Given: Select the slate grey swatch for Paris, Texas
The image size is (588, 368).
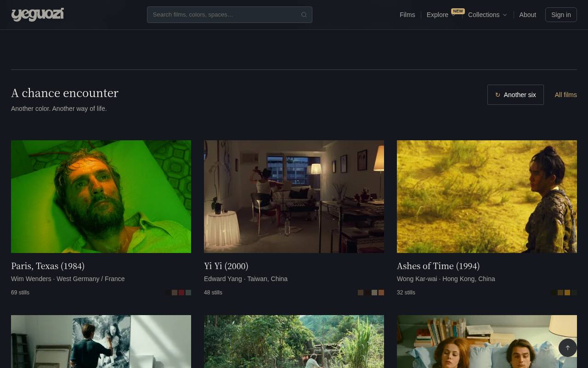Looking at the screenshot, I should point(188,293).
